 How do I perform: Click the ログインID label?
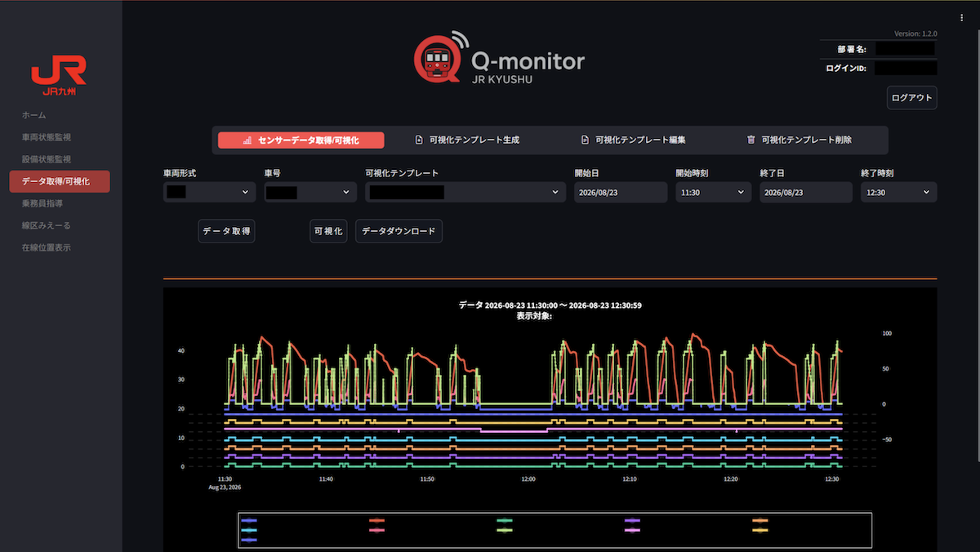(x=846, y=69)
